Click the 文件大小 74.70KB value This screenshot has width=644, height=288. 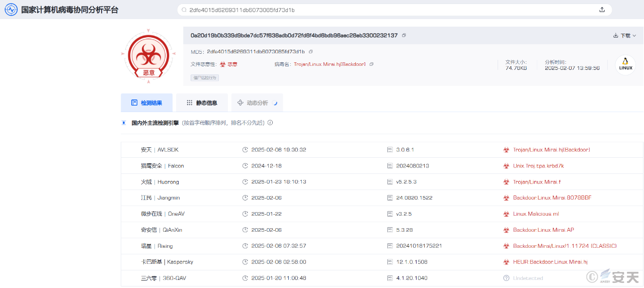point(516,68)
